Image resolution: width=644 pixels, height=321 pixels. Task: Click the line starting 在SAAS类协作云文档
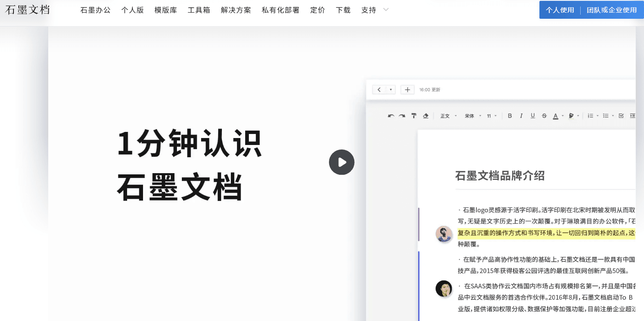tap(547, 286)
